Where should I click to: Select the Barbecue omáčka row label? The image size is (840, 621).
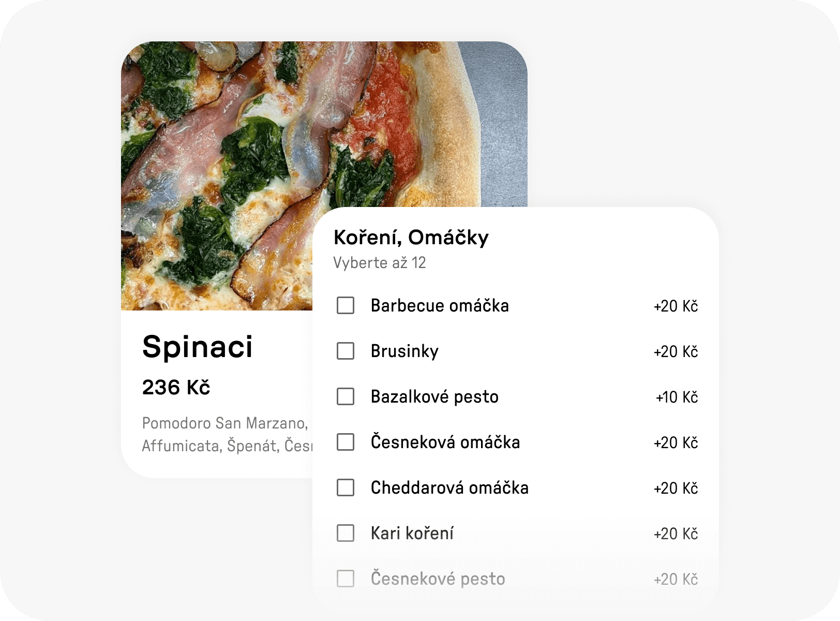[440, 305]
